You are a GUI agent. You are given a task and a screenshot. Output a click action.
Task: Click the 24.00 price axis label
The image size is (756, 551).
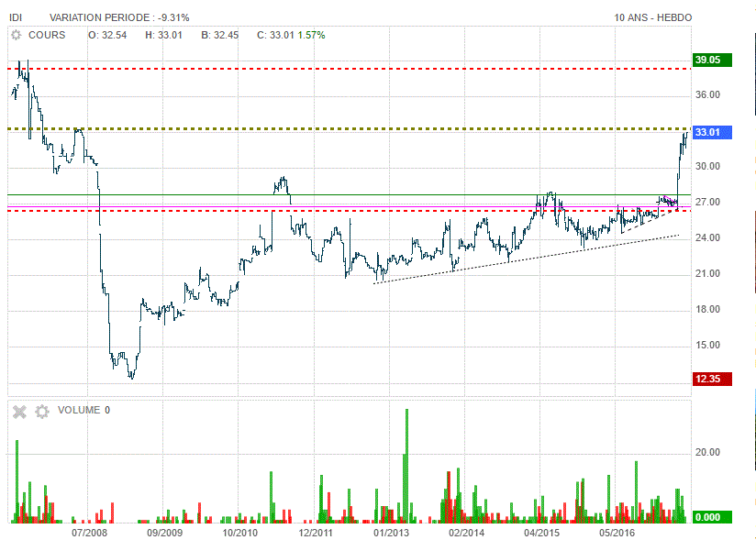707,237
